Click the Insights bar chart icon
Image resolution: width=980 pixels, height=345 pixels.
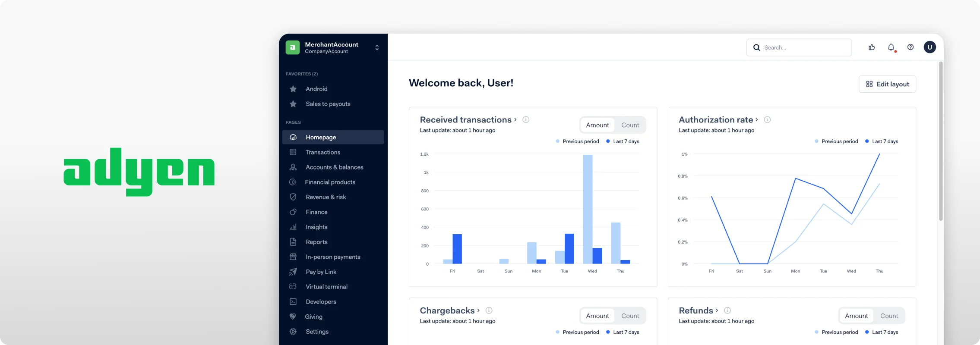pos(293,227)
